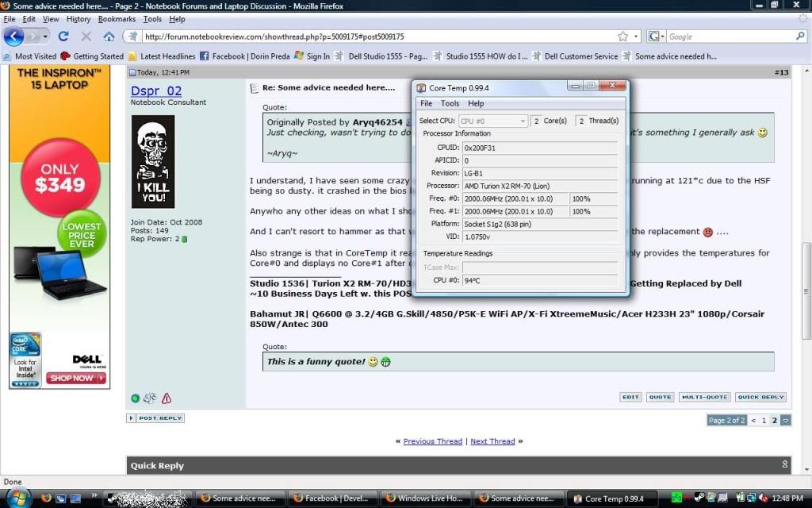Click the reputation scales icon
Screen dimensions: 812x508
click(x=150, y=398)
